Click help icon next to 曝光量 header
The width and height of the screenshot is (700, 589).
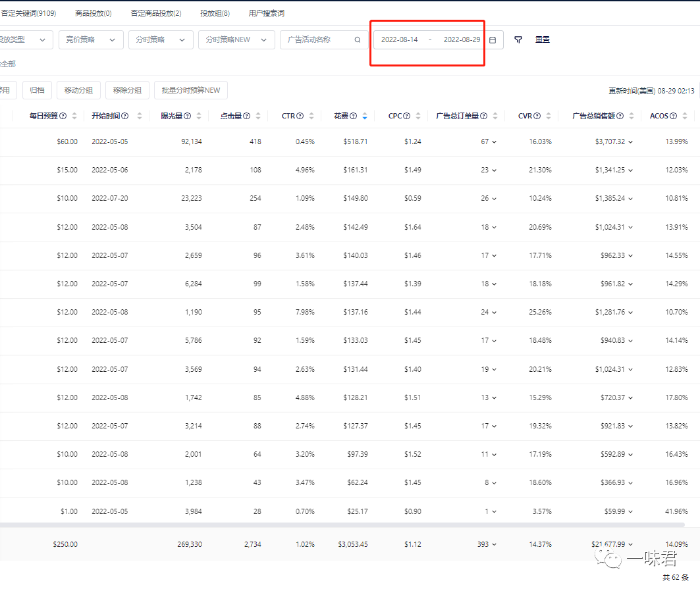coord(188,116)
